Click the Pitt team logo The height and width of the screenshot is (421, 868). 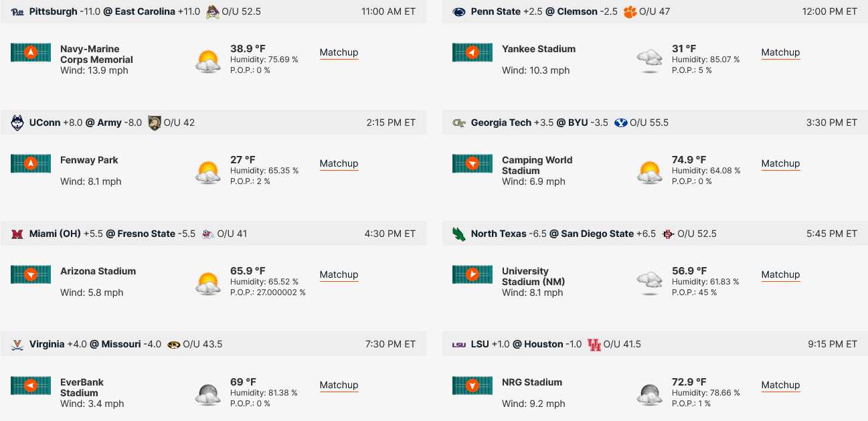(17, 12)
